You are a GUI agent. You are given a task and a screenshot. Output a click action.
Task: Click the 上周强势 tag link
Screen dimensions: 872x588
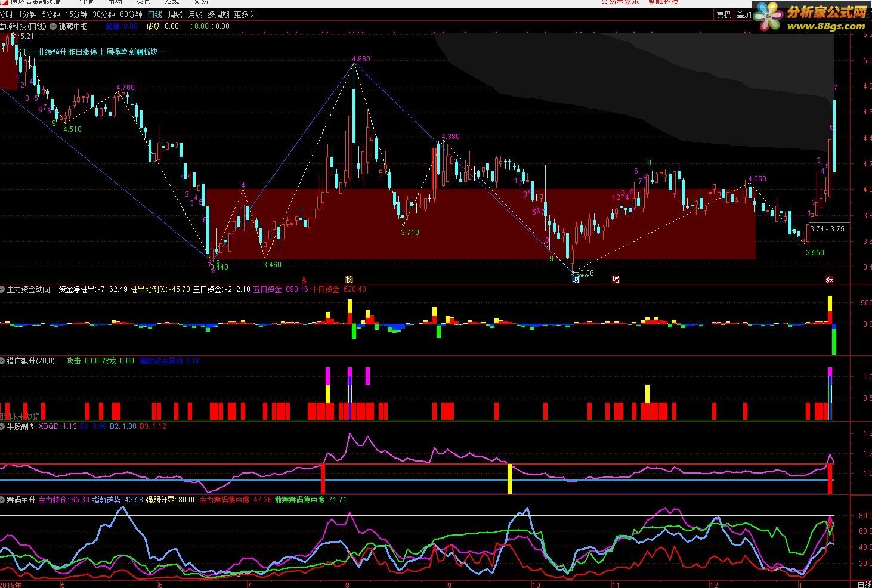pos(113,52)
